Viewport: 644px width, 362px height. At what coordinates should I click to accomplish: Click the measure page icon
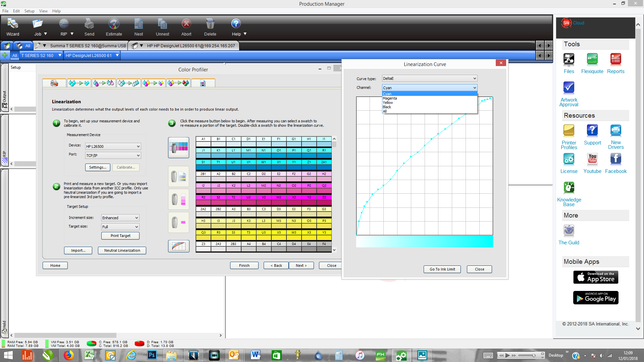pyautogui.click(x=178, y=176)
